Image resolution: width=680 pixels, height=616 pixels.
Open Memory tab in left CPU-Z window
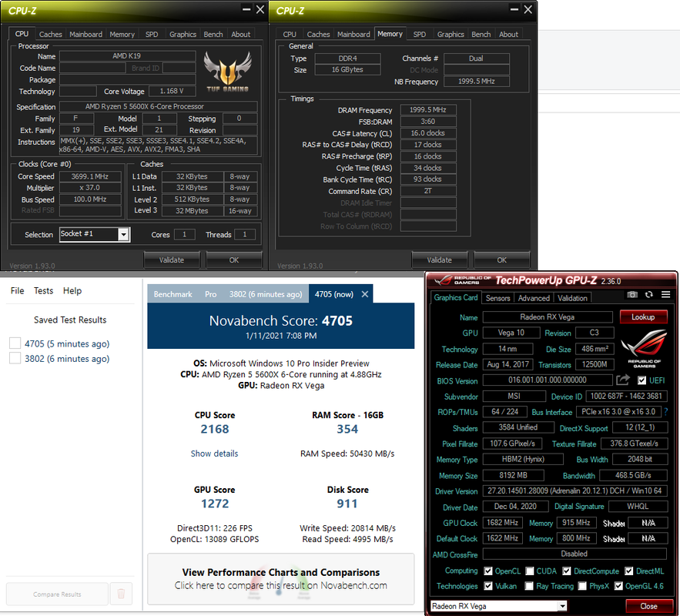click(x=122, y=34)
